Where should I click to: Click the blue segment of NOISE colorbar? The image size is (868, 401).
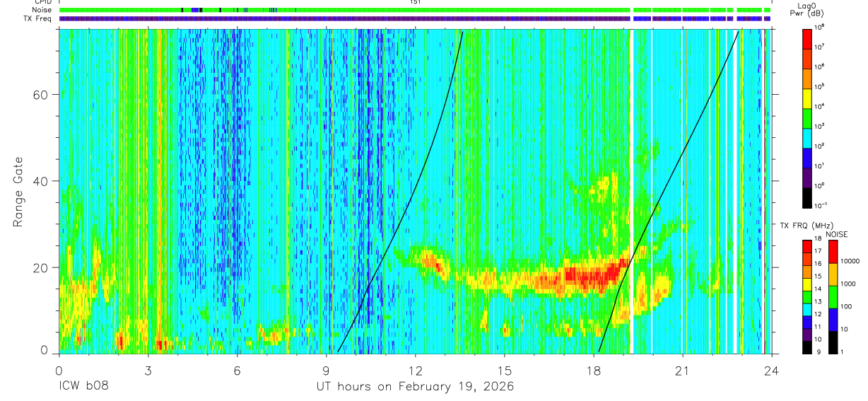(833, 319)
